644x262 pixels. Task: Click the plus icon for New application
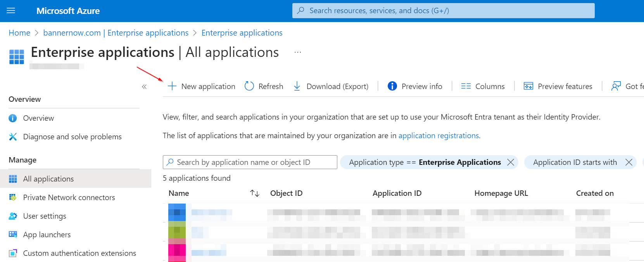(x=172, y=86)
